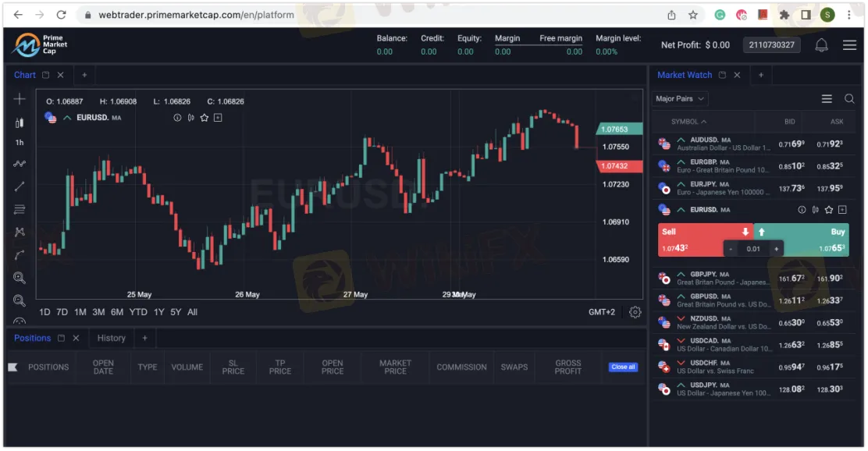Viewport: 868px width, 451px height.
Task: Detach the Market Watch panel
Action: click(722, 75)
